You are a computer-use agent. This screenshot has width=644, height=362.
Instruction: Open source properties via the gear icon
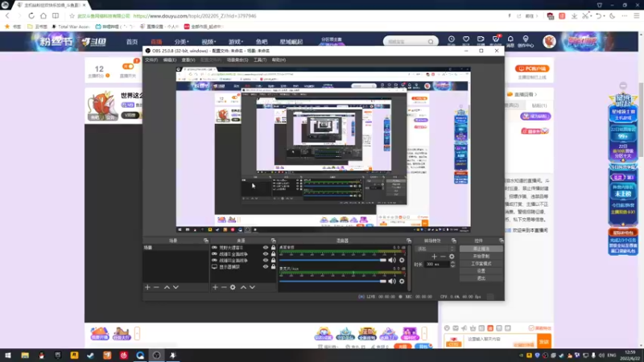(233, 287)
